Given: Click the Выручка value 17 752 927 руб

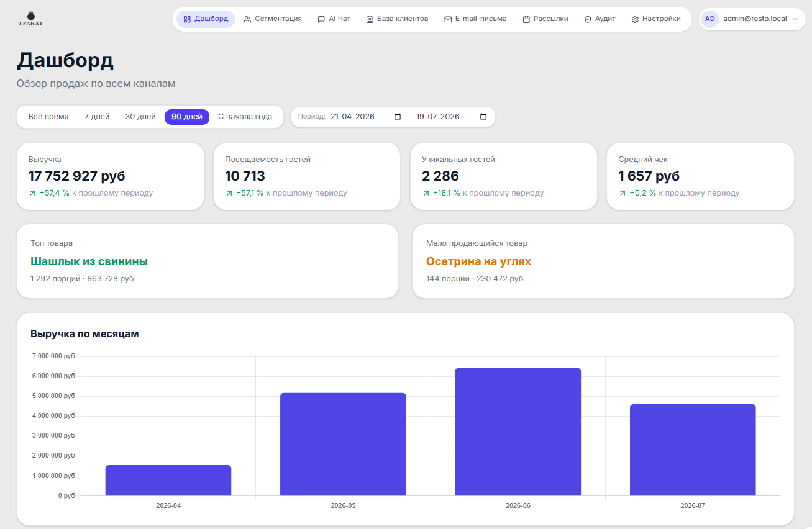Looking at the screenshot, I should pyautogui.click(x=77, y=176).
